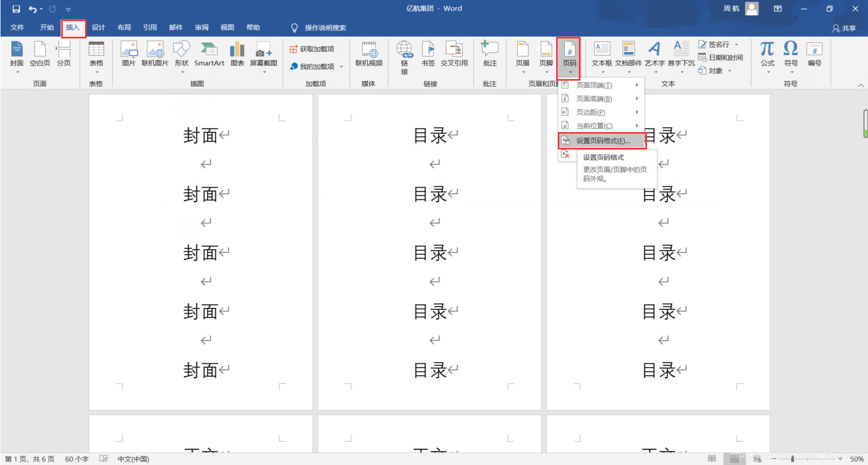Image resolution: width=868 pixels, height=465 pixels.
Task: Switch to the Design (设计) tab
Action: (x=99, y=28)
